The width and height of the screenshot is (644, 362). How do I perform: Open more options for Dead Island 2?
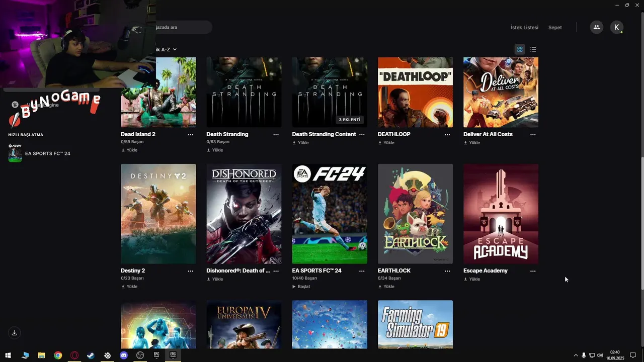(191, 135)
